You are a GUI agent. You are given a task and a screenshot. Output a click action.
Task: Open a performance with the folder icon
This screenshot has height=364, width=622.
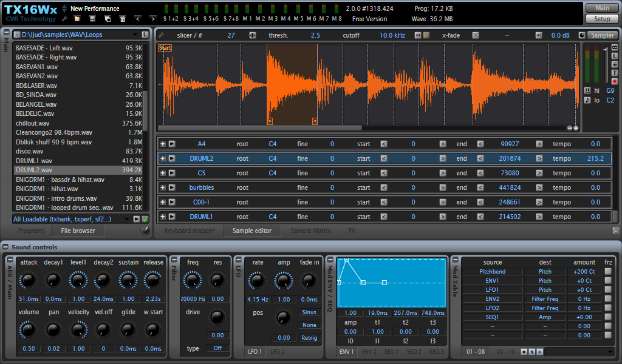coord(77,19)
